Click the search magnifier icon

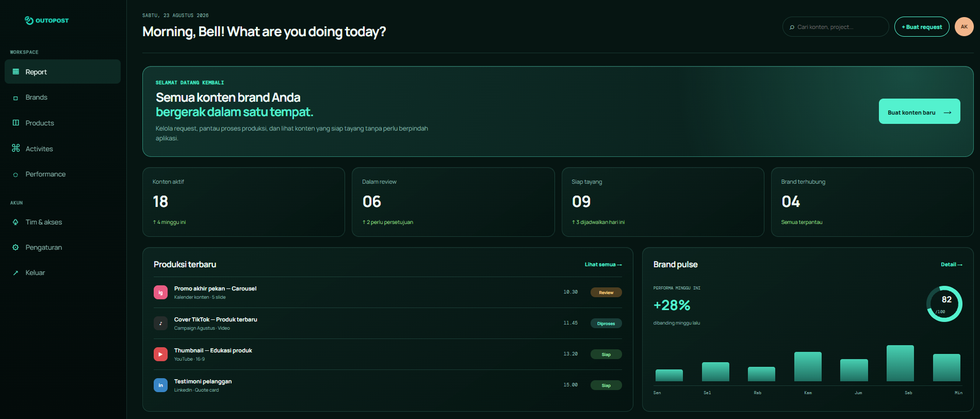[x=792, y=27]
